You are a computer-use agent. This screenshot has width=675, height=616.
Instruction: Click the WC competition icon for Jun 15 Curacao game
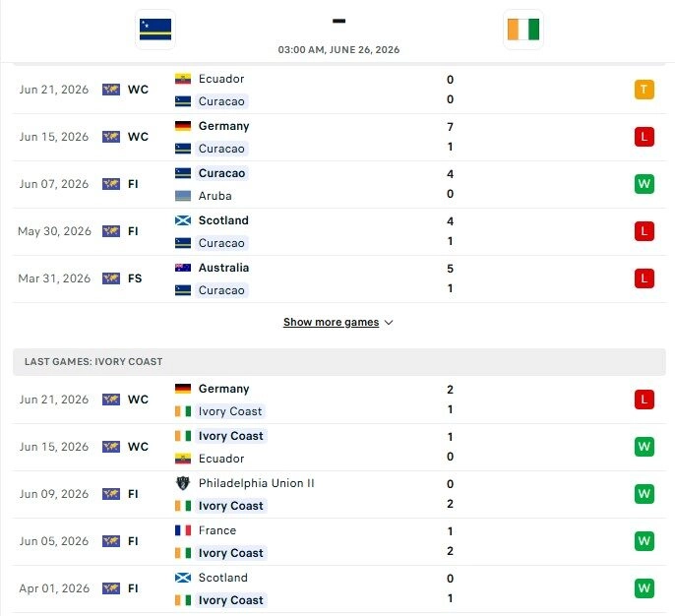(x=111, y=137)
